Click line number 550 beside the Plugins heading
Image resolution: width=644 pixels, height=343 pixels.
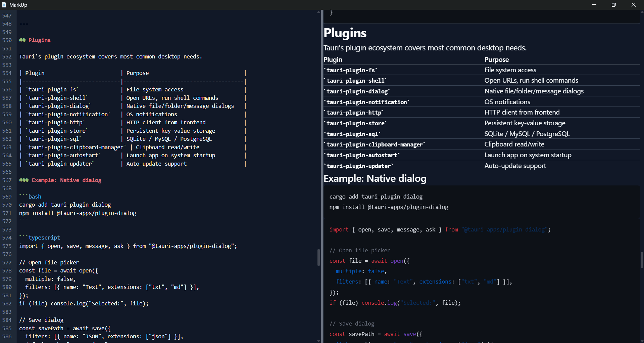pyautogui.click(x=7, y=40)
